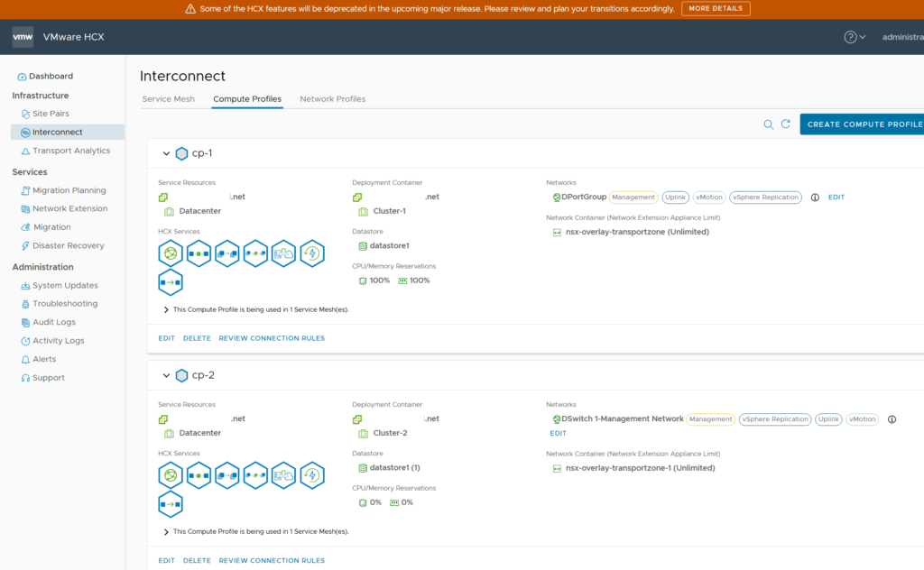
Task: Click the cp-2 hexagon profile icon
Action: pyautogui.click(x=182, y=375)
